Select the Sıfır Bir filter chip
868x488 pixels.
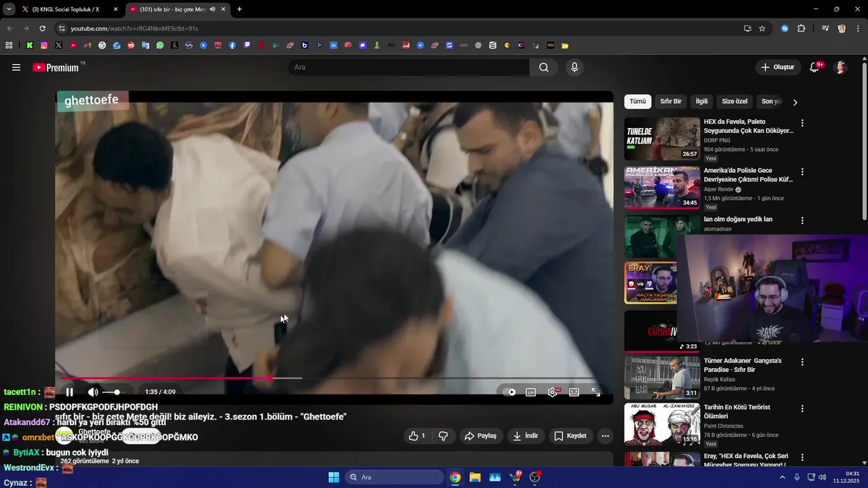[x=671, y=102]
